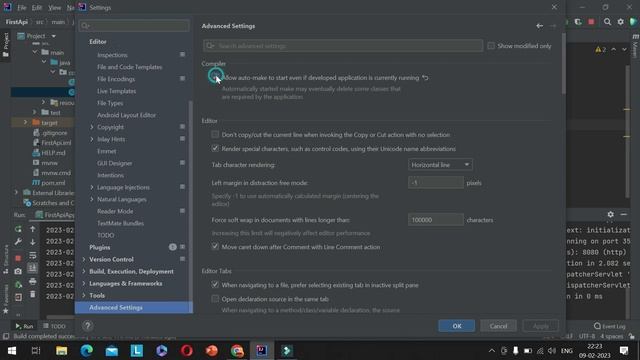This screenshot has height=360, width=640.
Task: Open Inspections settings page
Action: (x=112, y=55)
